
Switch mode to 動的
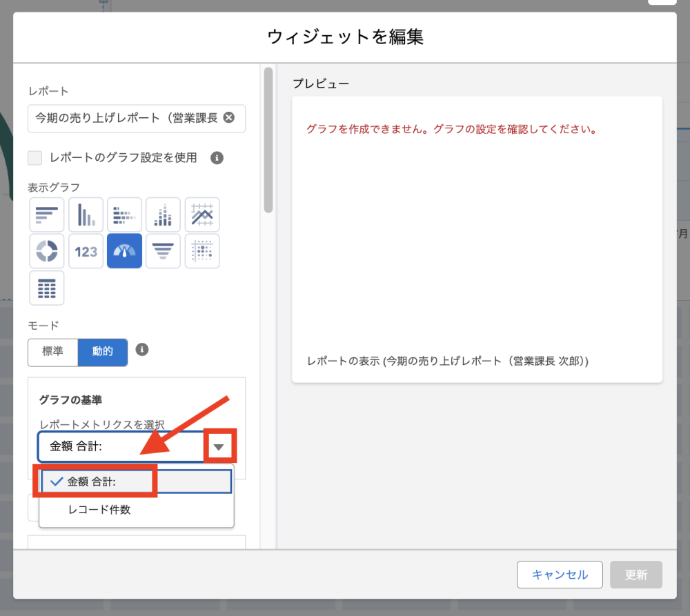pos(102,352)
